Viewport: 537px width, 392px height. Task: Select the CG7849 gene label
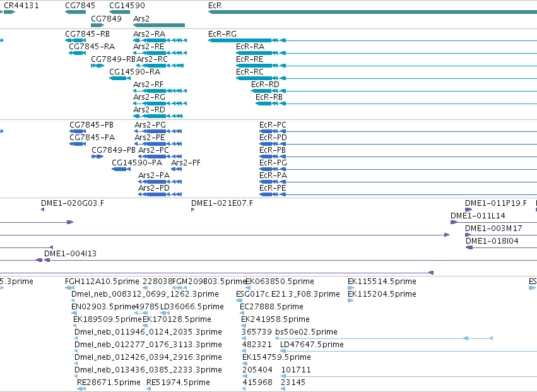(x=106, y=19)
